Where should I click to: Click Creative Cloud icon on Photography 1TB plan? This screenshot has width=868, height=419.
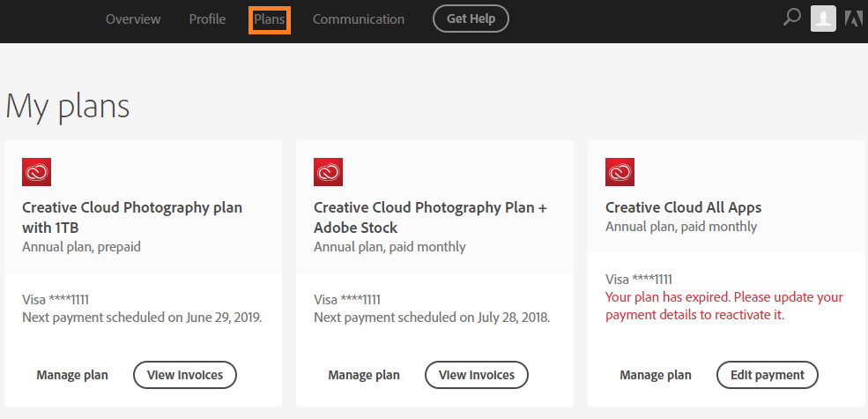point(36,172)
